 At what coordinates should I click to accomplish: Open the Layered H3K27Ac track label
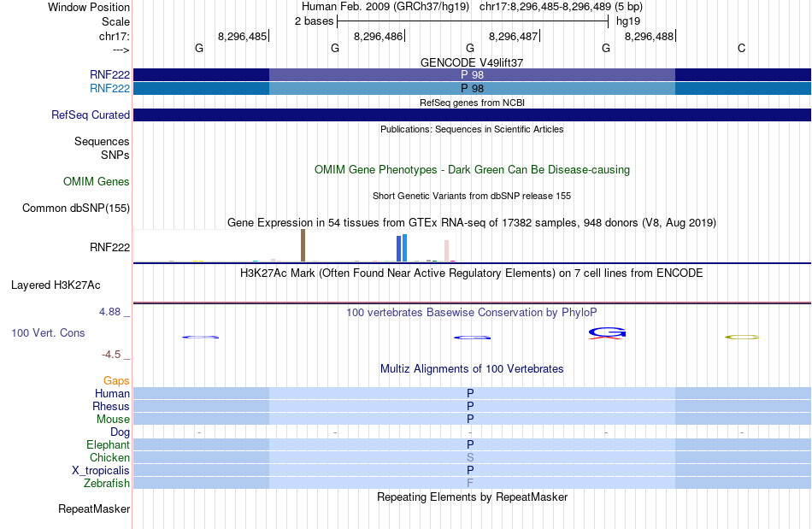click(56, 285)
